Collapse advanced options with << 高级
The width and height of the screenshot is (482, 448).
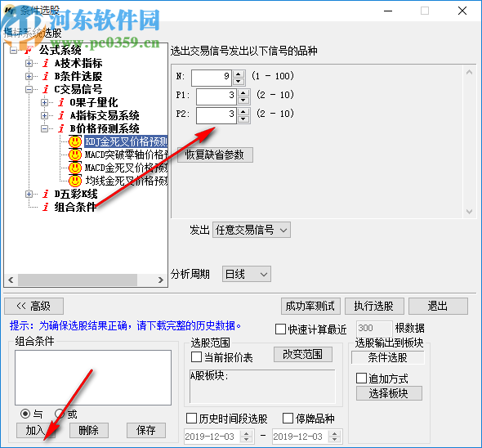point(33,306)
